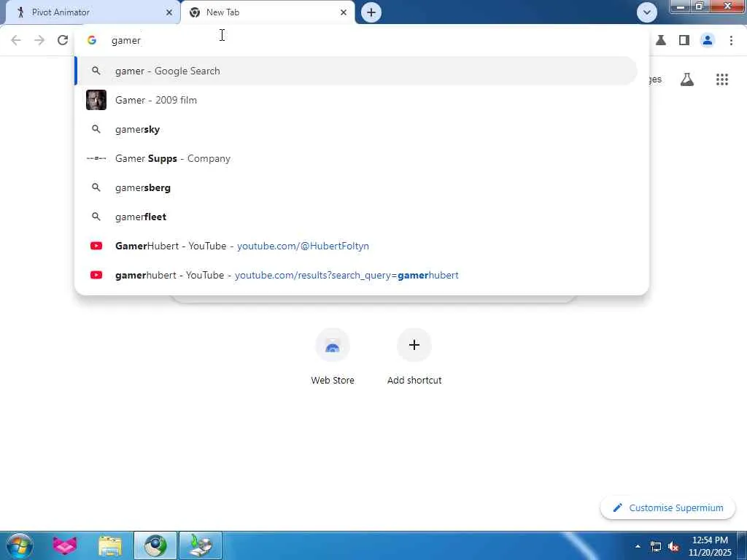Select the gamersky suggestion
The image size is (747, 560).
coord(356,130)
